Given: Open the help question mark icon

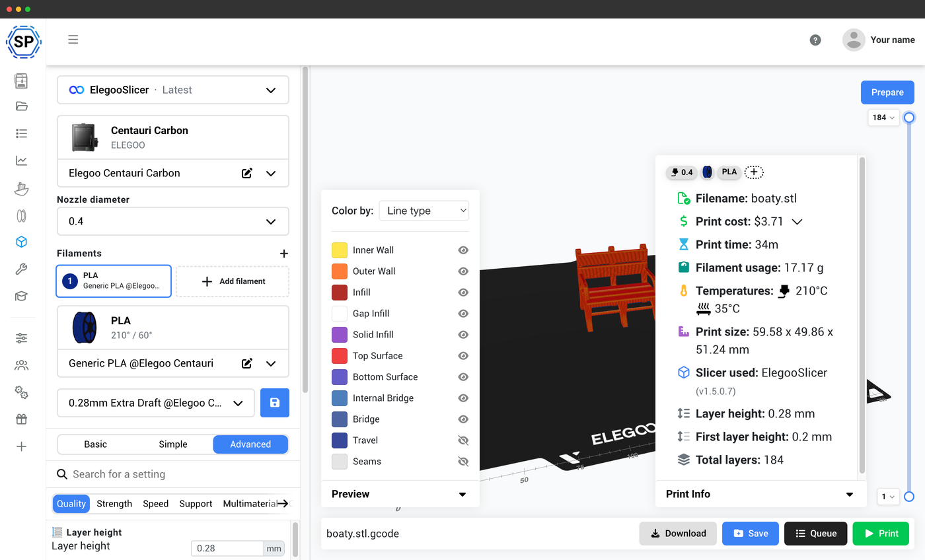Looking at the screenshot, I should 815,40.
